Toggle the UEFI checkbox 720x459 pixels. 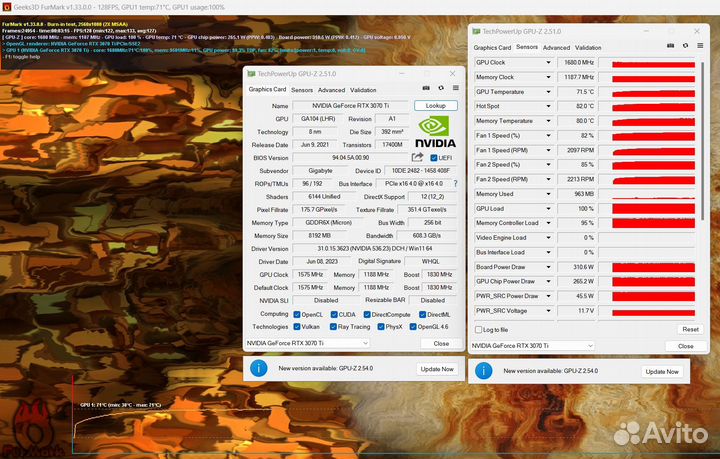pyautogui.click(x=433, y=157)
